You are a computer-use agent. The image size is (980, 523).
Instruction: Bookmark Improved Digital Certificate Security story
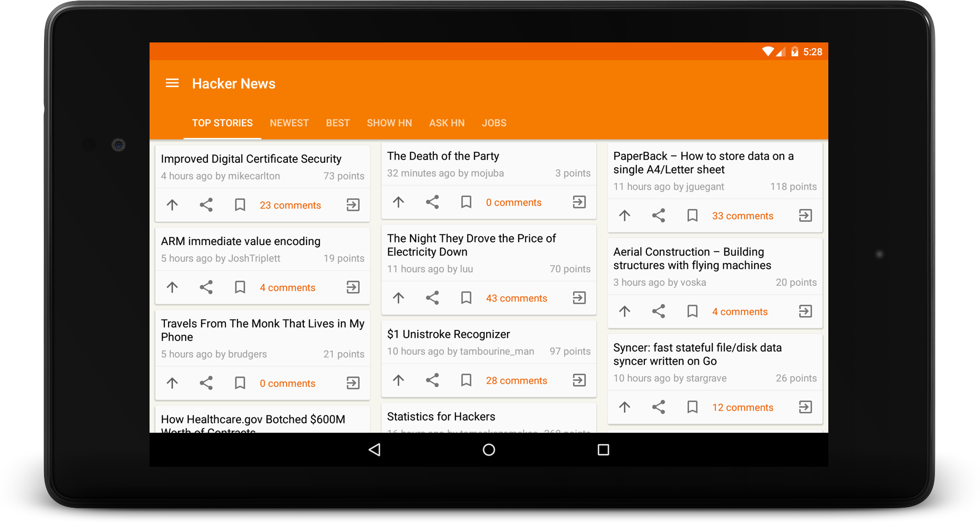(x=240, y=205)
